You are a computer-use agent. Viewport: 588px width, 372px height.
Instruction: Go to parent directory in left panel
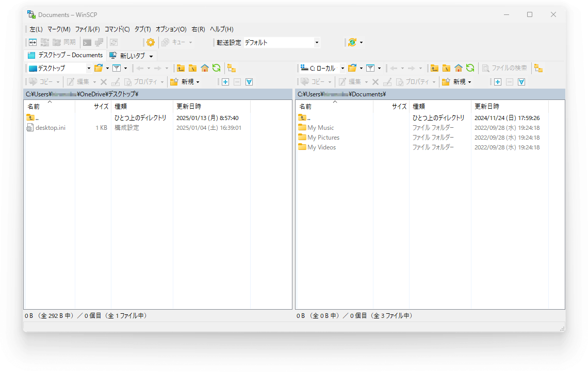coord(181,68)
